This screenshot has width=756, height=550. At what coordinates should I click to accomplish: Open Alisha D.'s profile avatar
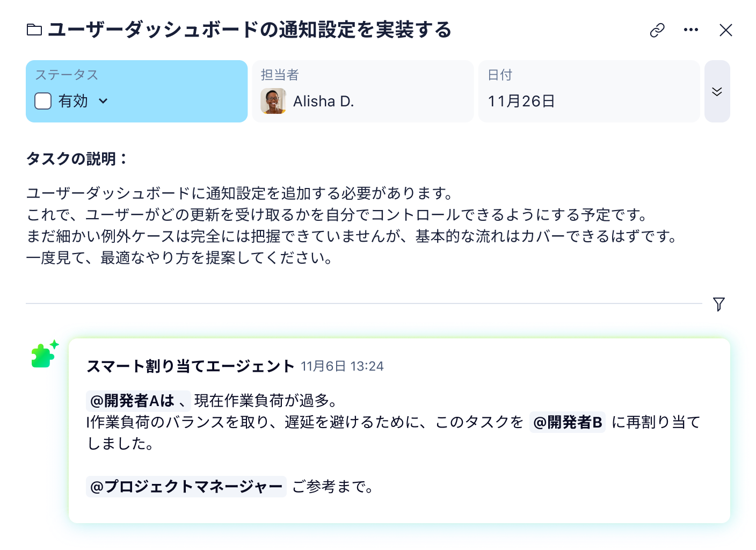pos(273,101)
